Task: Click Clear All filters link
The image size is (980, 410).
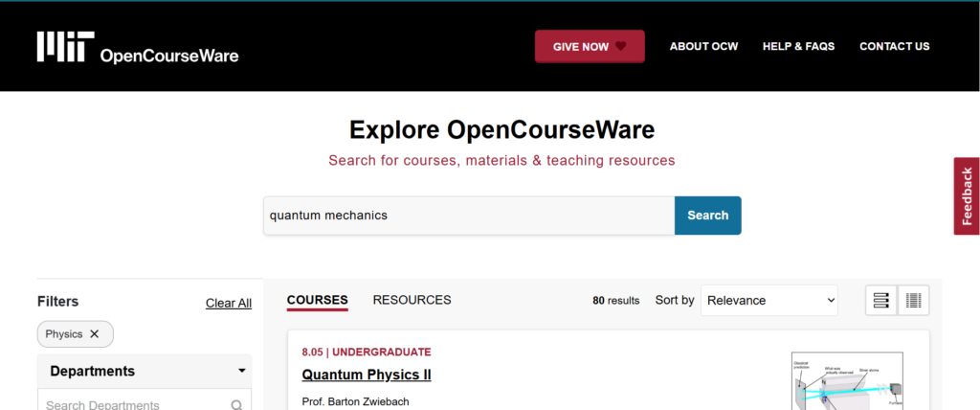Action: coord(228,303)
